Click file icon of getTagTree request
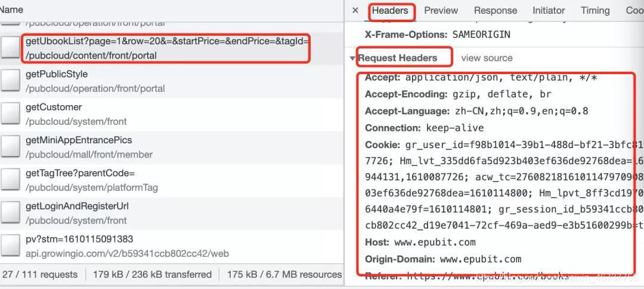The width and height of the screenshot is (644, 289). (x=10, y=179)
